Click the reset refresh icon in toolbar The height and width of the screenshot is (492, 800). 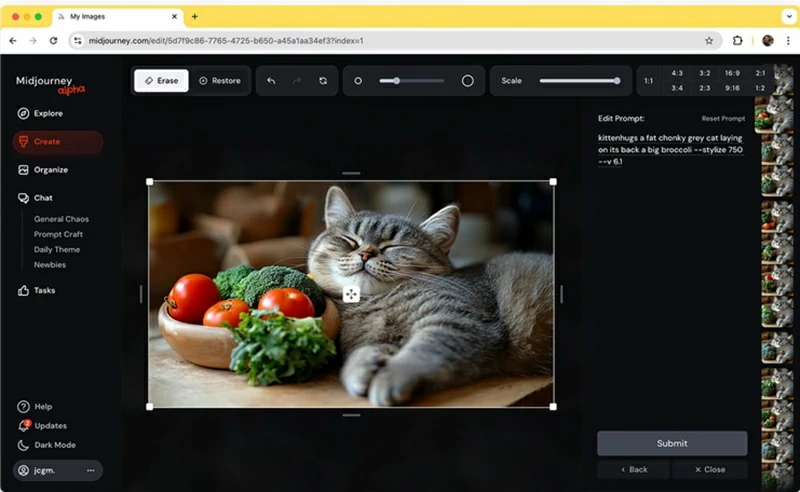(x=323, y=81)
